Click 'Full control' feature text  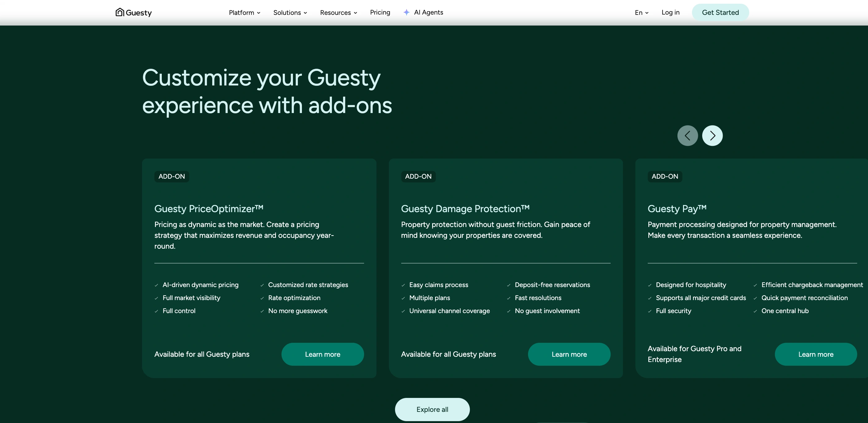tap(179, 311)
